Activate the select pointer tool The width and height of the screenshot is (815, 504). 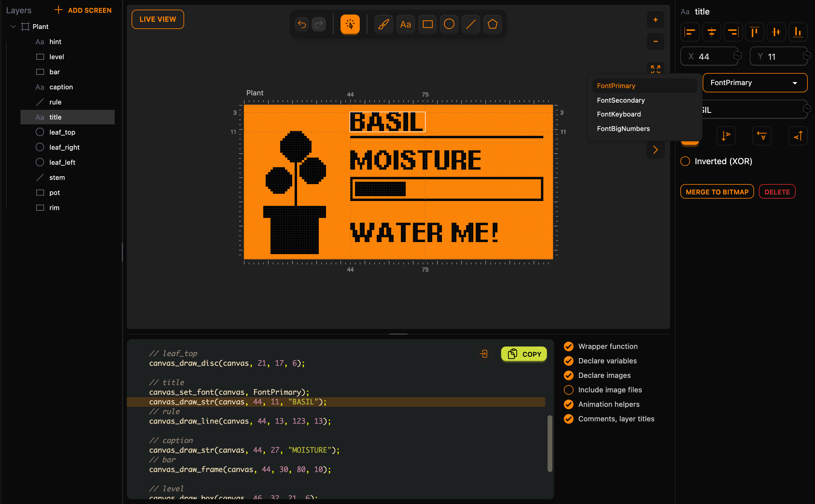click(350, 24)
